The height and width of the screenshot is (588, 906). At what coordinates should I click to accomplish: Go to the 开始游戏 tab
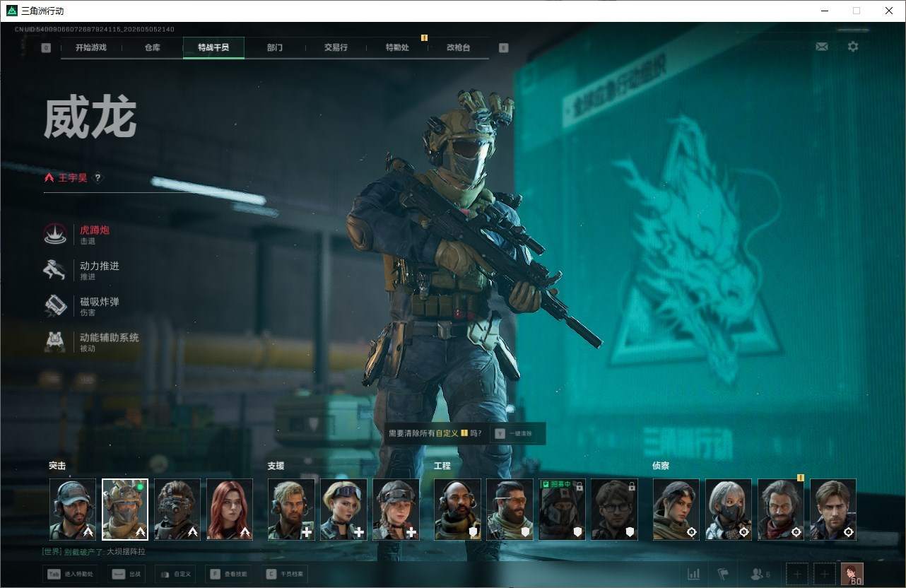click(91, 48)
